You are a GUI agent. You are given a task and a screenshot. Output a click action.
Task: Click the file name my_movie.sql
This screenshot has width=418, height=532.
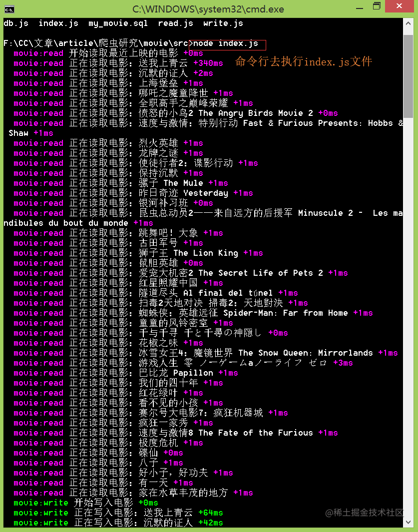coord(118,23)
